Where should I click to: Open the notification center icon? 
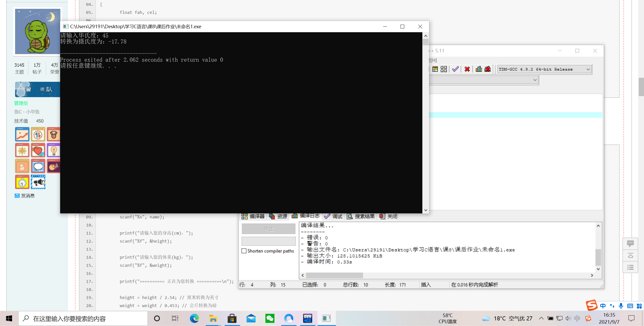pos(631,318)
